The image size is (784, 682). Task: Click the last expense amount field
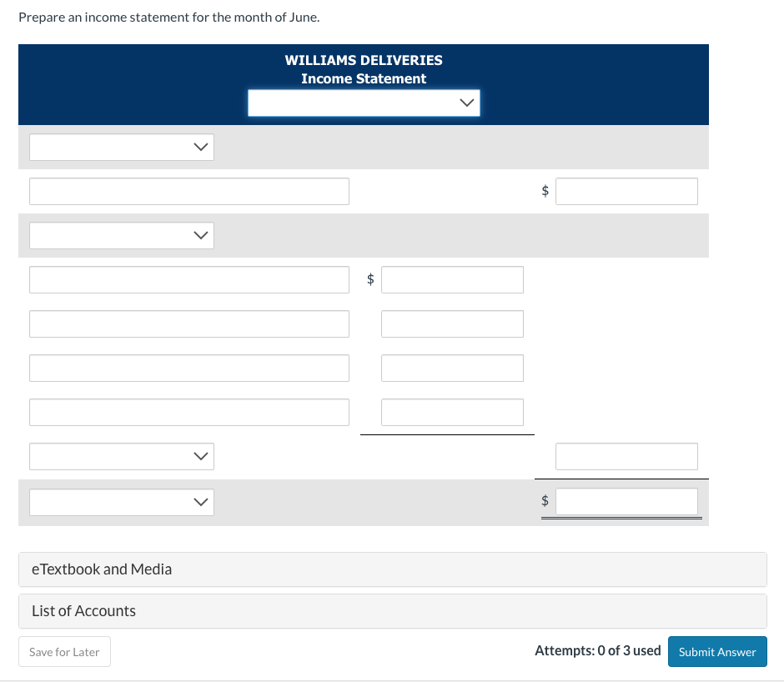(x=452, y=412)
